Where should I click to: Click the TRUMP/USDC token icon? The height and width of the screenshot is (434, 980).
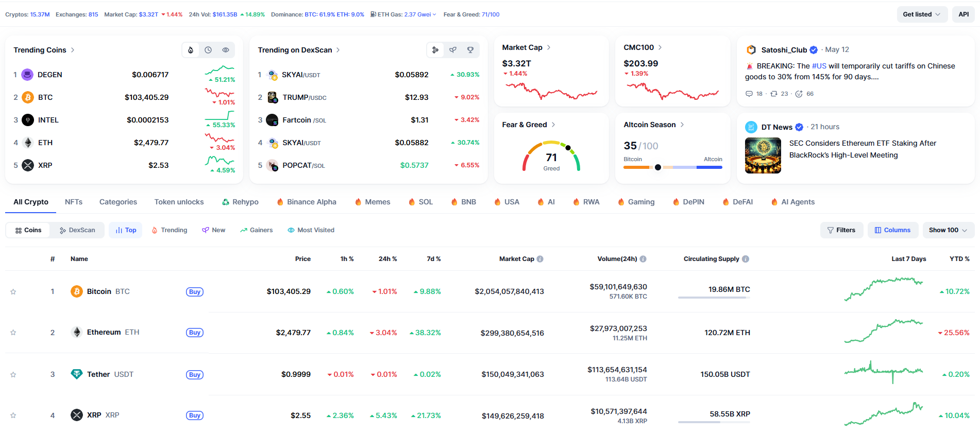click(x=273, y=97)
